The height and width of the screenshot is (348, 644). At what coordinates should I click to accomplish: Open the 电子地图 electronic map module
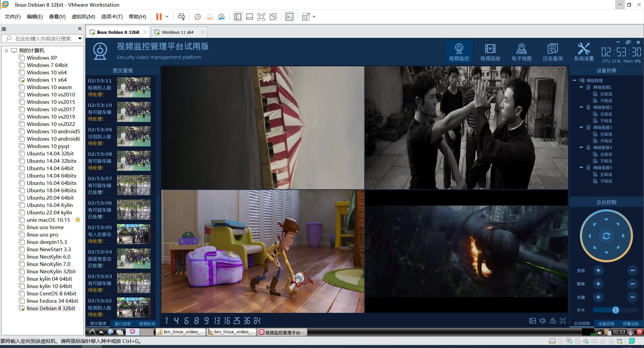click(x=521, y=52)
